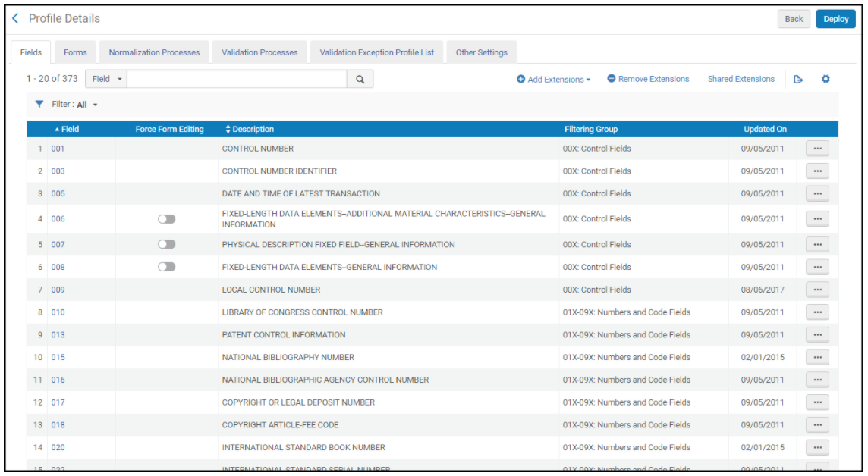
Task: Open the Other Settings tab
Action: pyautogui.click(x=482, y=52)
